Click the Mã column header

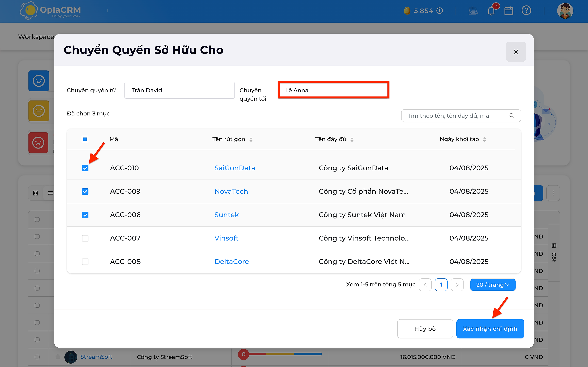click(114, 139)
